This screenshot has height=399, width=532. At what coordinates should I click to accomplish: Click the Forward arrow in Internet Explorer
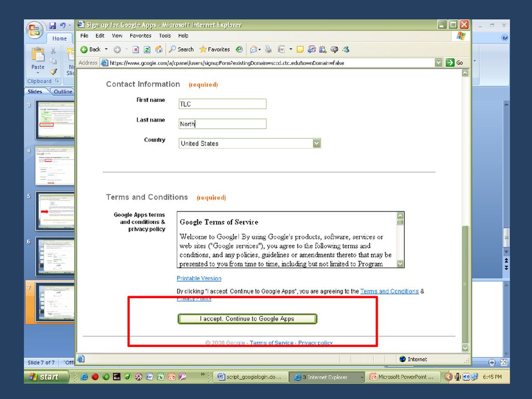pos(117,49)
